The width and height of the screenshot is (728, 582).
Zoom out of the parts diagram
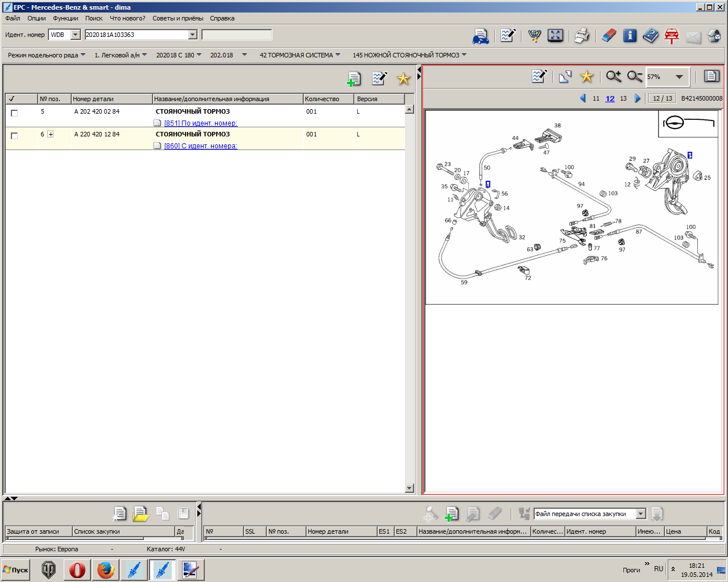tap(635, 76)
